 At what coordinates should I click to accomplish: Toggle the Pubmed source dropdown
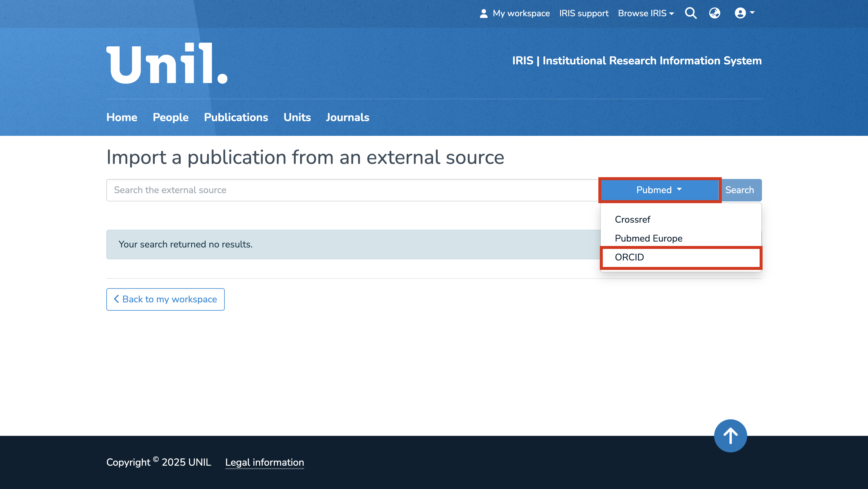pos(659,190)
